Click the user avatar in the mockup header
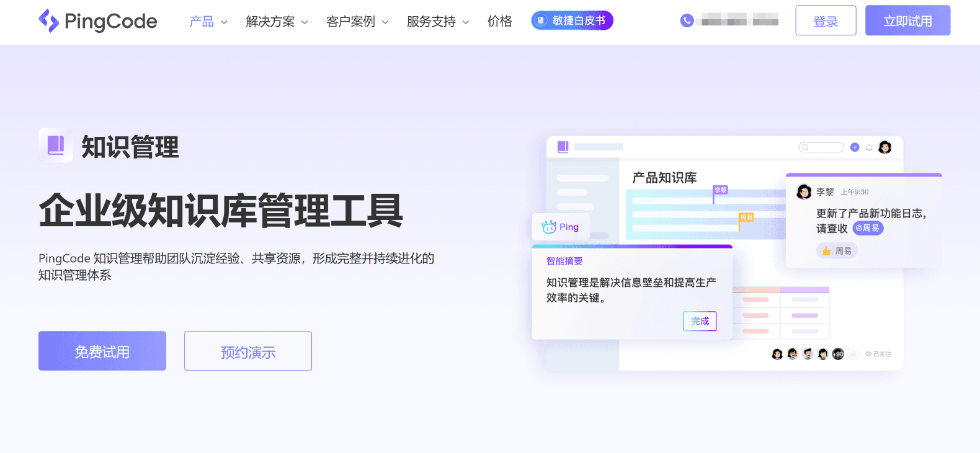This screenshot has height=453, width=980. [x=885, y=147]
